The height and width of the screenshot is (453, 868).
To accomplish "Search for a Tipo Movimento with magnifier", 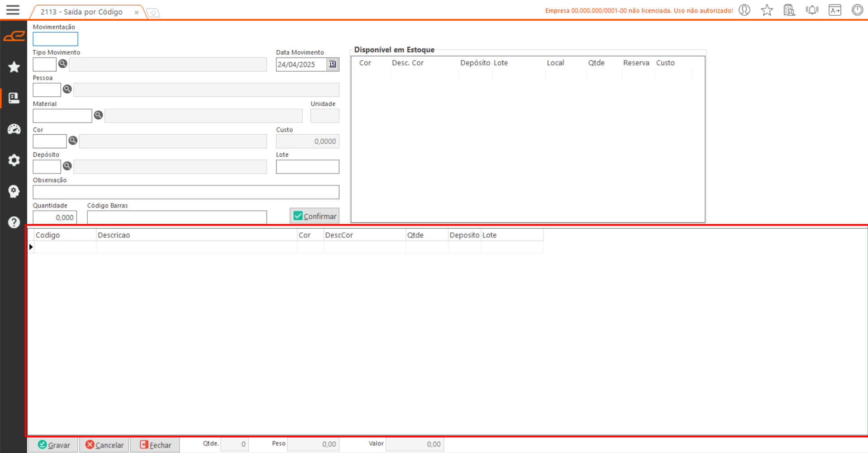I will click(63, 64).
